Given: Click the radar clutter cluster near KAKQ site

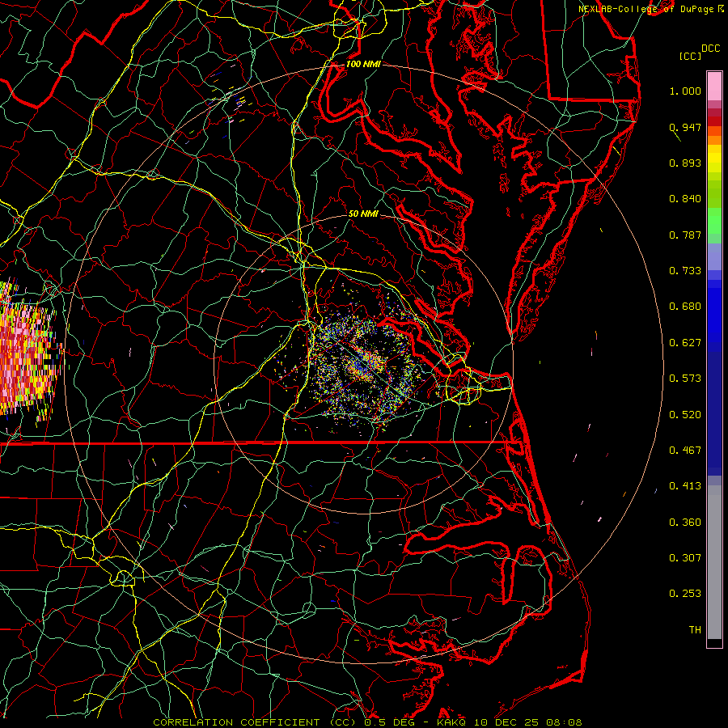Looking at the screenshot, I should pos(365,366).
